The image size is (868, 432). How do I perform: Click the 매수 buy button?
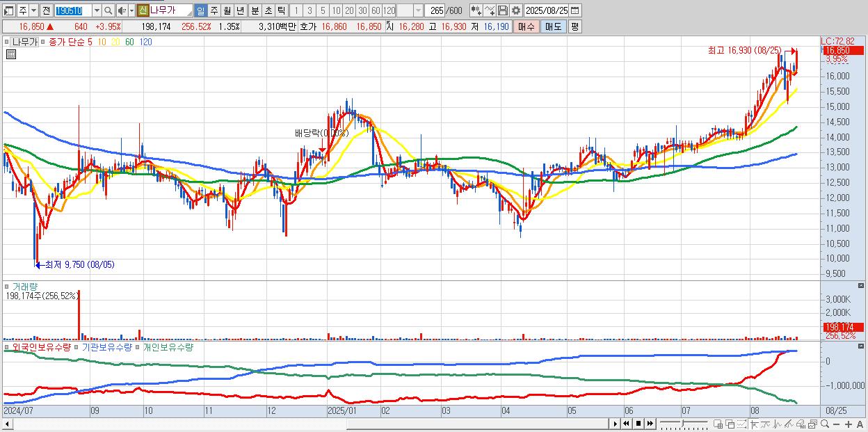pyautogui.click(x=526, y=26)
